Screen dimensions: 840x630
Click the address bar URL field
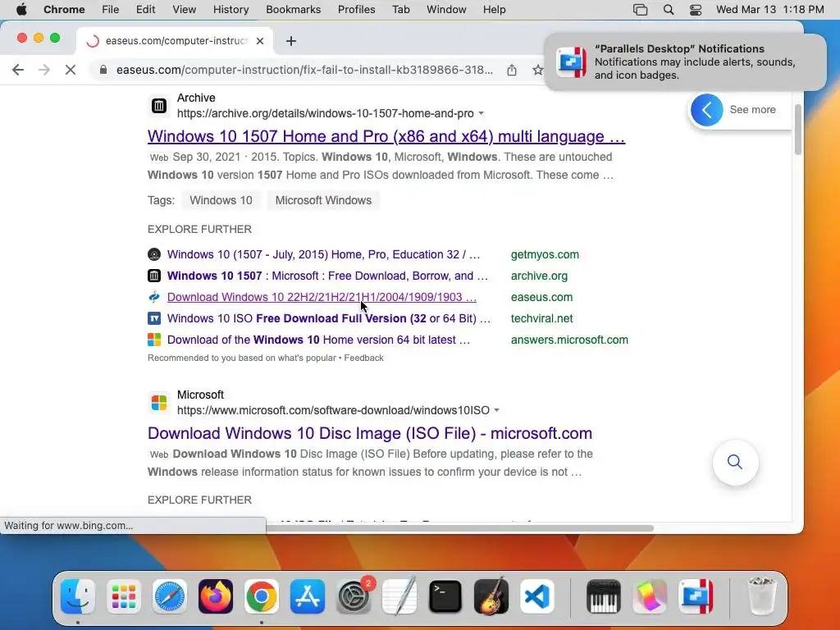point(304,70)
